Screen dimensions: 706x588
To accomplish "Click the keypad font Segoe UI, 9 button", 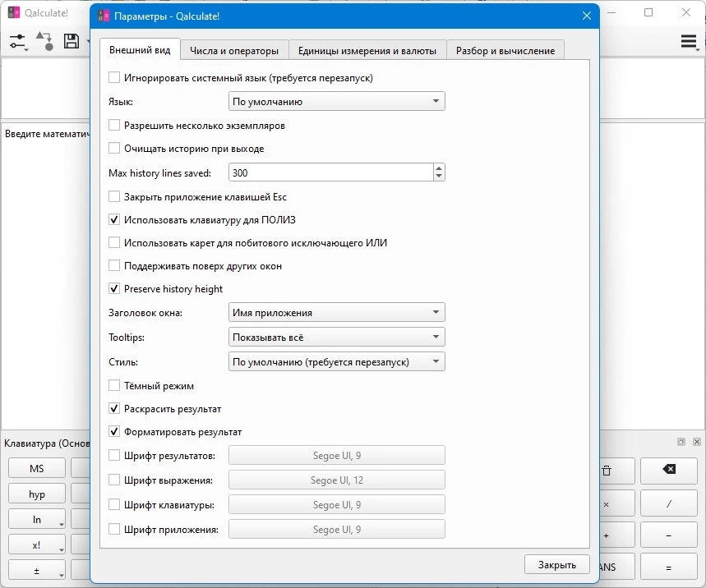I will 337,504.
